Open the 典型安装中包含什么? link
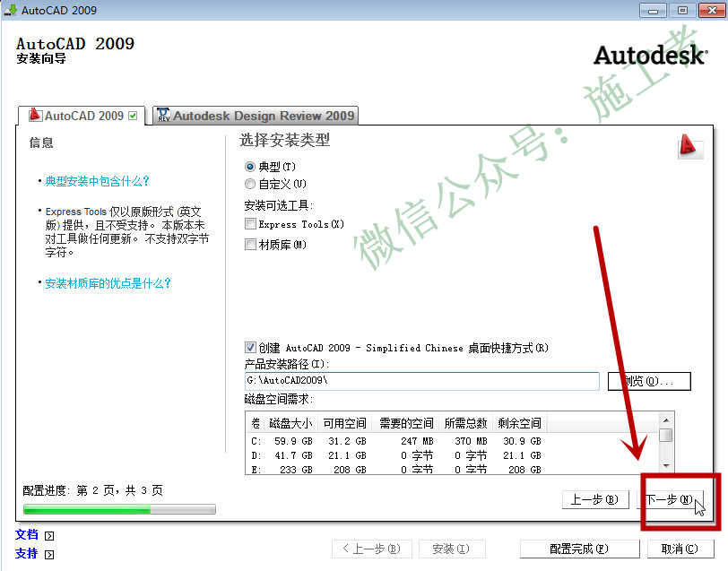Screen dimensions: 728x571 point(97,181)
